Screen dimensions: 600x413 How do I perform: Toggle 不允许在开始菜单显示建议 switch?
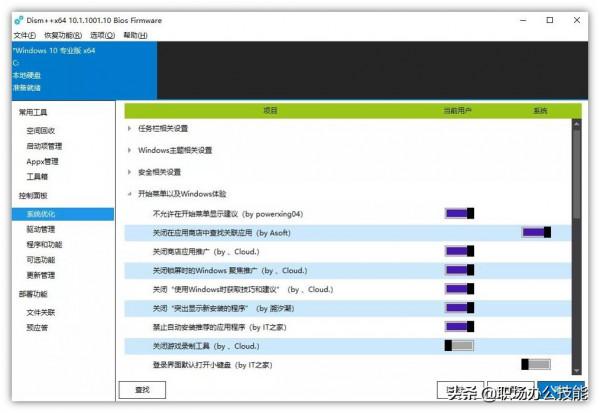[x=460, y=213]
